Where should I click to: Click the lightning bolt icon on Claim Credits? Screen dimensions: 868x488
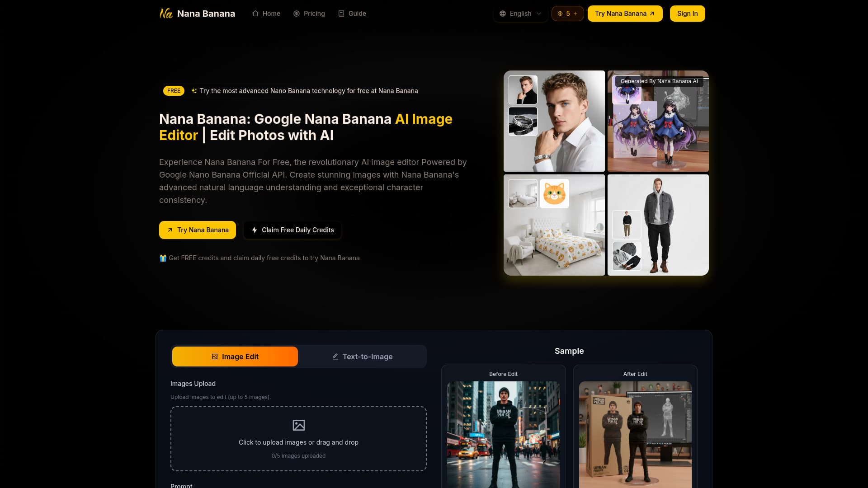coord(255,230)
